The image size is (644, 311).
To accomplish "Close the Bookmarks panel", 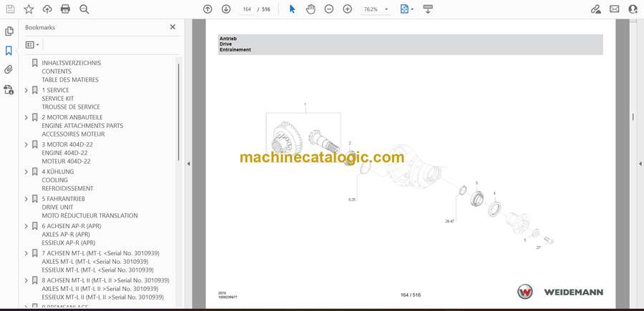I will [172, 27].
